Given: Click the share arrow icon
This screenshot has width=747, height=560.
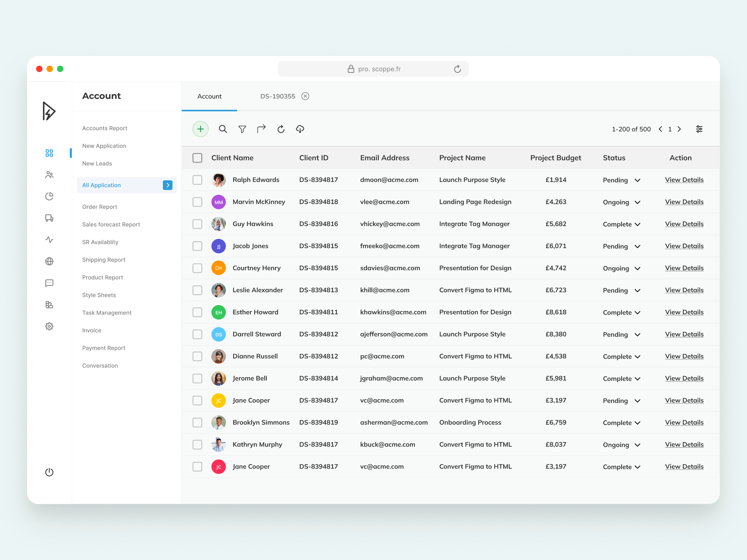Looking at the screenshot, I should pyautogui.click(x=261, y=129).
